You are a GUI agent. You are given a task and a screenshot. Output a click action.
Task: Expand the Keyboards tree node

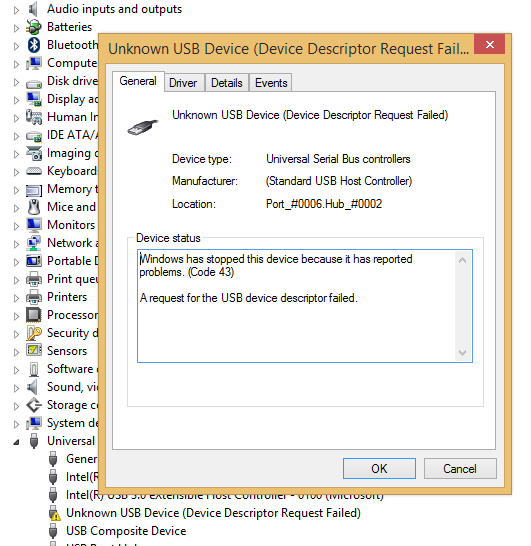16,172
